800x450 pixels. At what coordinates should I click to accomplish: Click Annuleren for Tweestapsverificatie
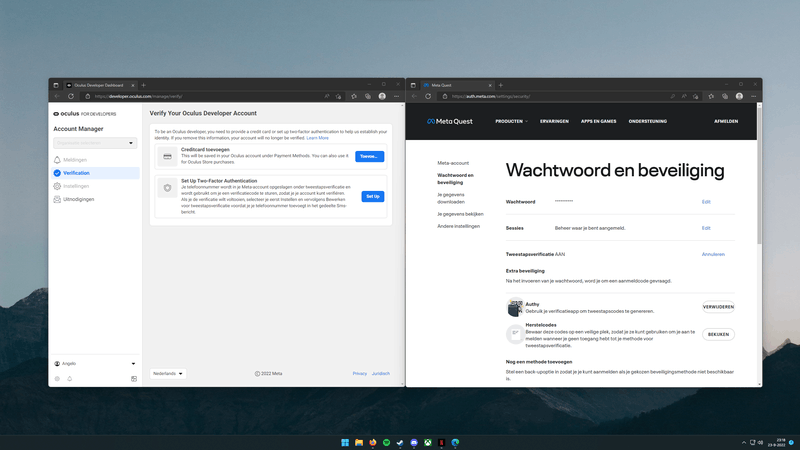tap(713, 254)
